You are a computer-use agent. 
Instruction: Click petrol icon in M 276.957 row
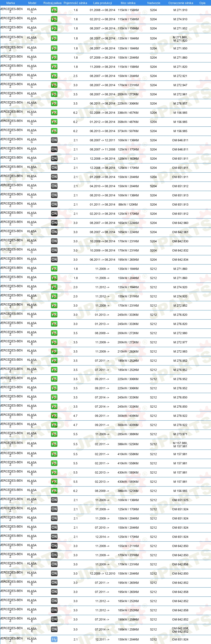tap(54, 103)
